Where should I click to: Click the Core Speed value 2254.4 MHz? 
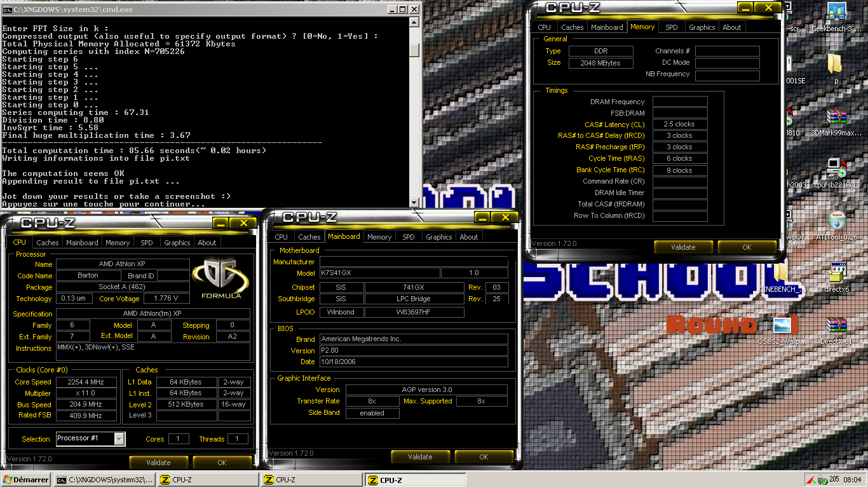[87, 382]
